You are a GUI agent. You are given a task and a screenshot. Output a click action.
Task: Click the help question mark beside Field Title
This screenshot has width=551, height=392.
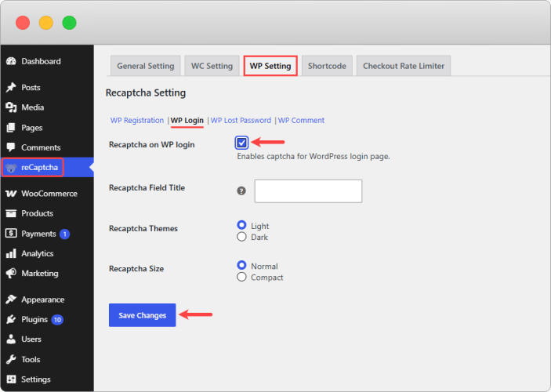[241, 191]
